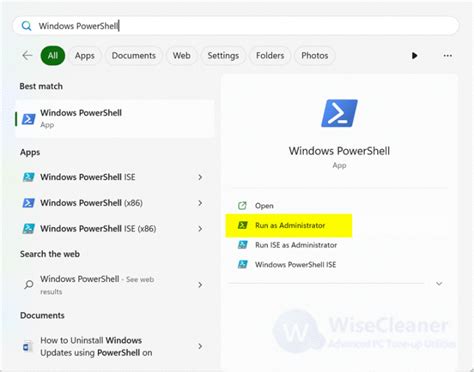
Task: Open the three-dot more options menu
Action: click(x=448, y=56)
